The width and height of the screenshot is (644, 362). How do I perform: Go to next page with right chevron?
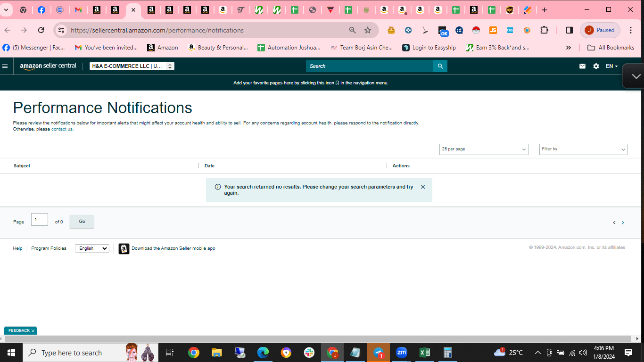coord(623,222)
